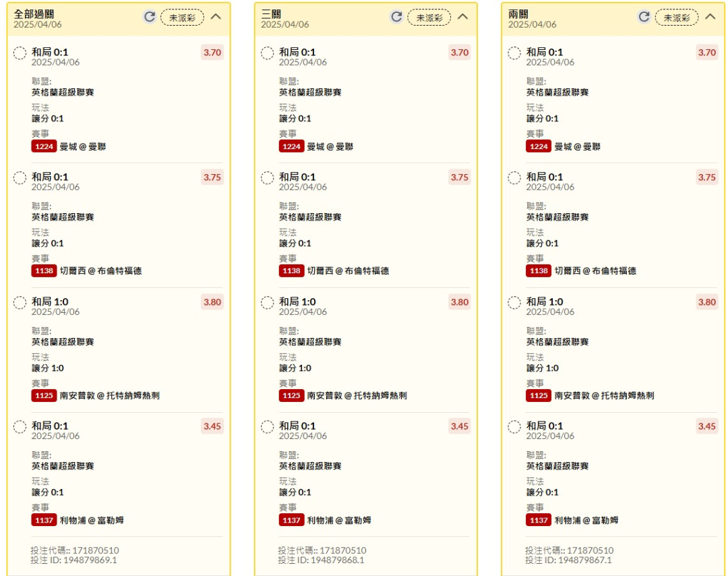Click odds 3.80 in 全部過關 card
Image resolution: width=728 pixels, height=576 pixels.
(x=212, y=302)
